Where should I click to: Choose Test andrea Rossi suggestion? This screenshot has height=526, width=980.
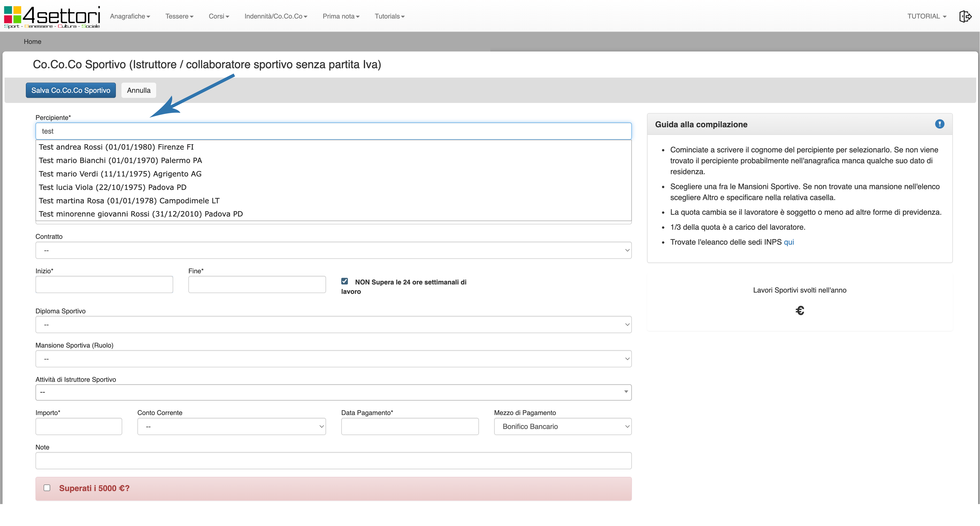pos(116,147)
